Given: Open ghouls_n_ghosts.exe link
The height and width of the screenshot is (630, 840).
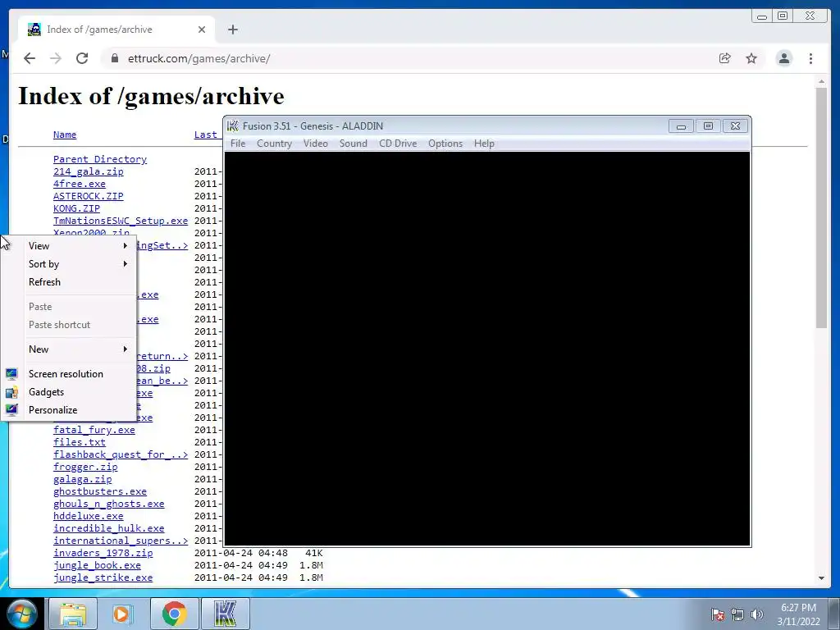Looking at the screenshot, I should (x=109, y=504).
